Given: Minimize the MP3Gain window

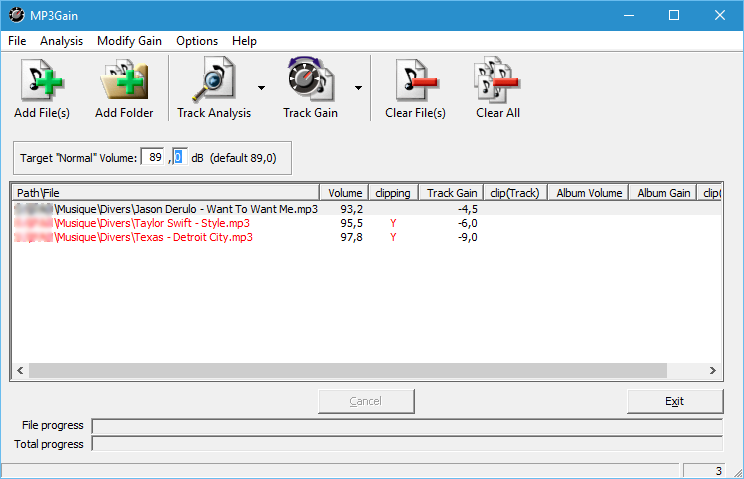Looking at the screenshot, I should [629, 15].
